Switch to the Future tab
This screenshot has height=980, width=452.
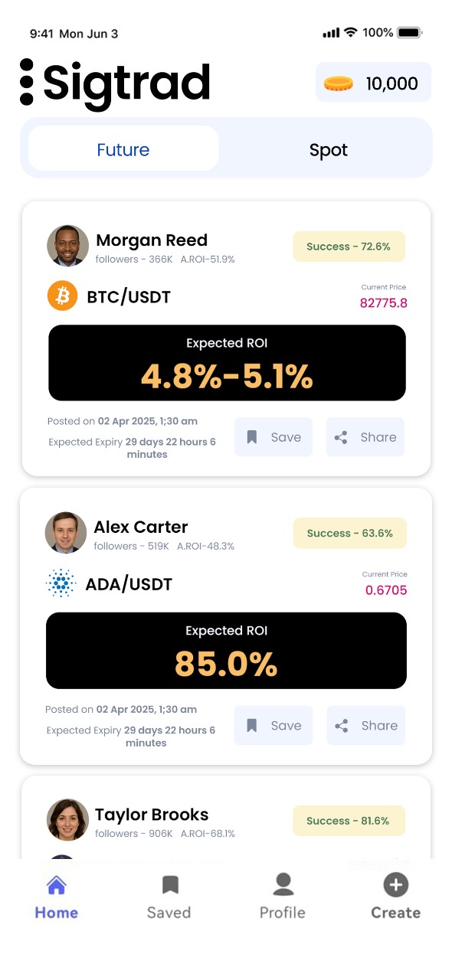pyautogui.click(x=123, y=149)
